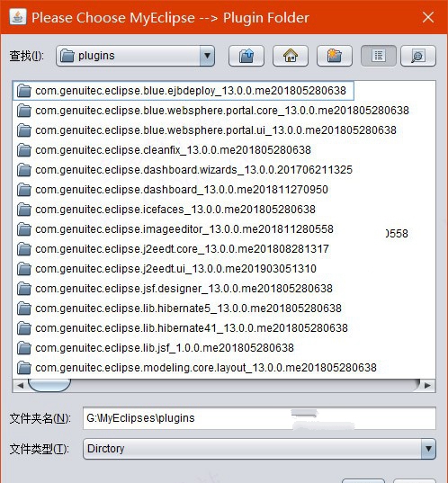Switch to List view
448x483 pixels.
click(379, 56)
